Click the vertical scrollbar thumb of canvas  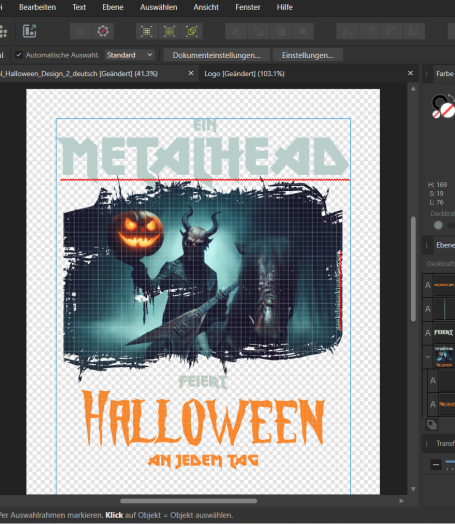click(413, 269)
